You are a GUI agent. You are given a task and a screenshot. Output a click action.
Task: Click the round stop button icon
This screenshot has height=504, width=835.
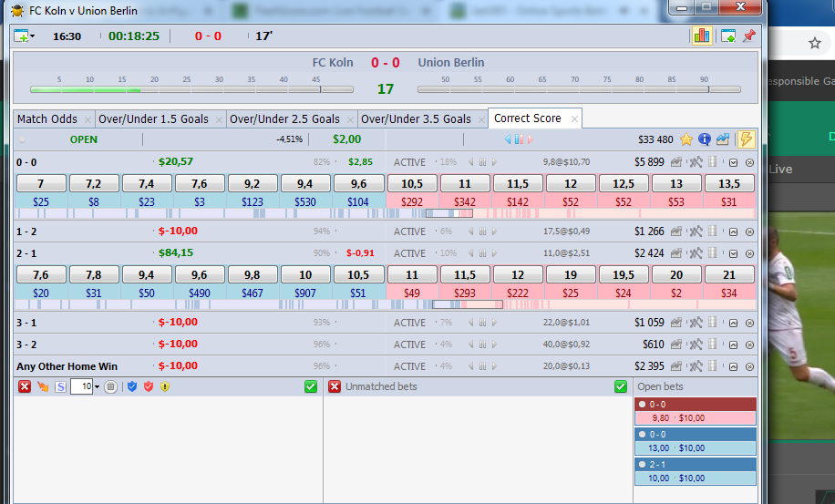click(111, 387)
